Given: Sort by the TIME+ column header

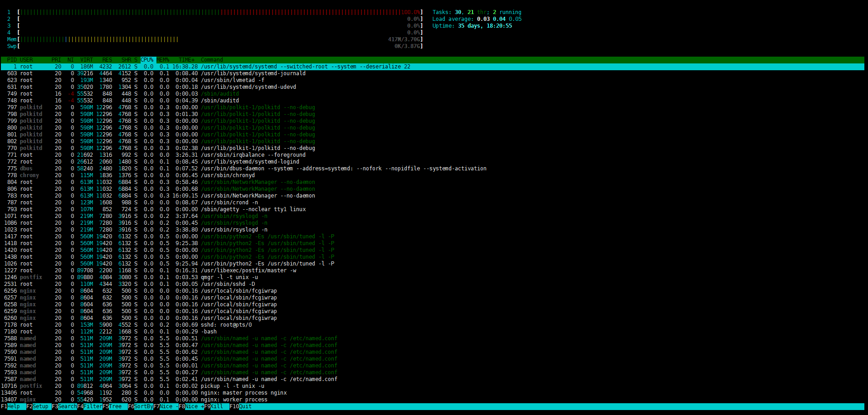Looking at the screenshot, I should [186, 60].
